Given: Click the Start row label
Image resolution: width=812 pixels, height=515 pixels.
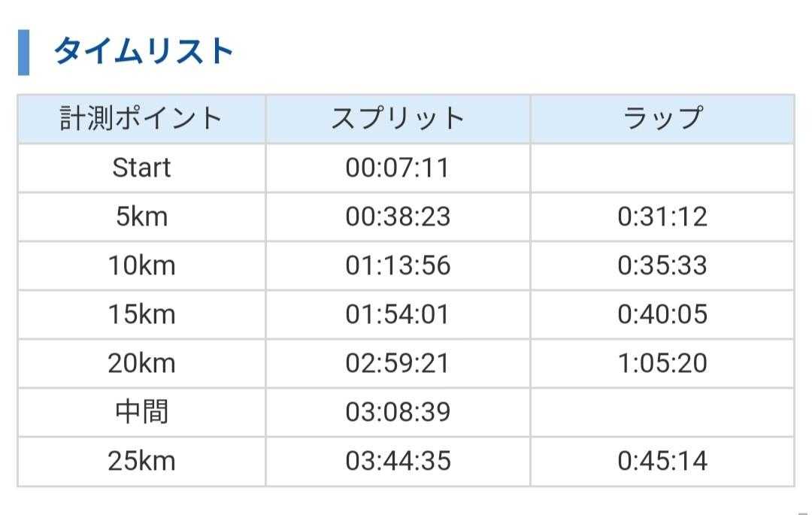Looking at the screenshot, I should pos(141,168).
